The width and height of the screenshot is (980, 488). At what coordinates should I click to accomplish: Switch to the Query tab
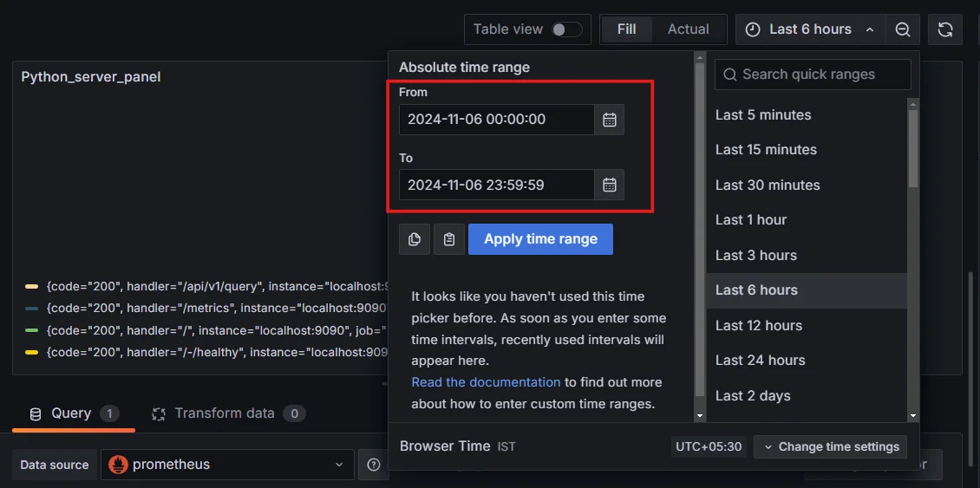(74, 413)
